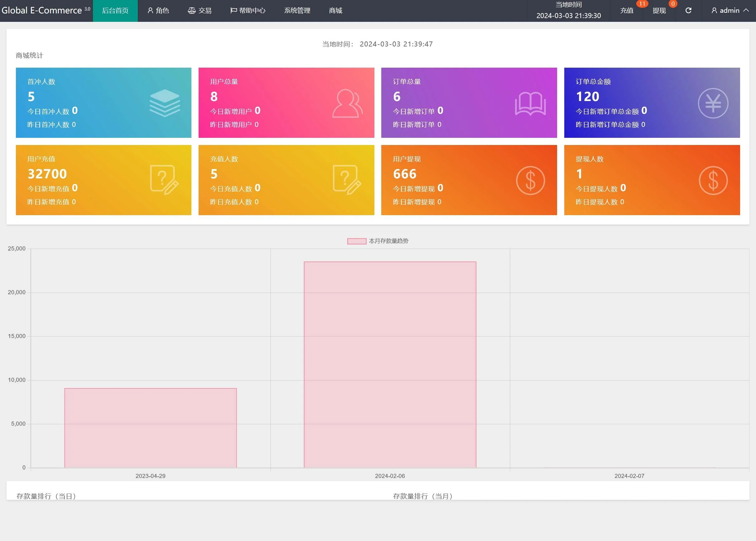Click the refresh icon in top bar
Image resolution: width=756 pixels, height=541 pixels.
pyautogui.click(x=688, y=11)
